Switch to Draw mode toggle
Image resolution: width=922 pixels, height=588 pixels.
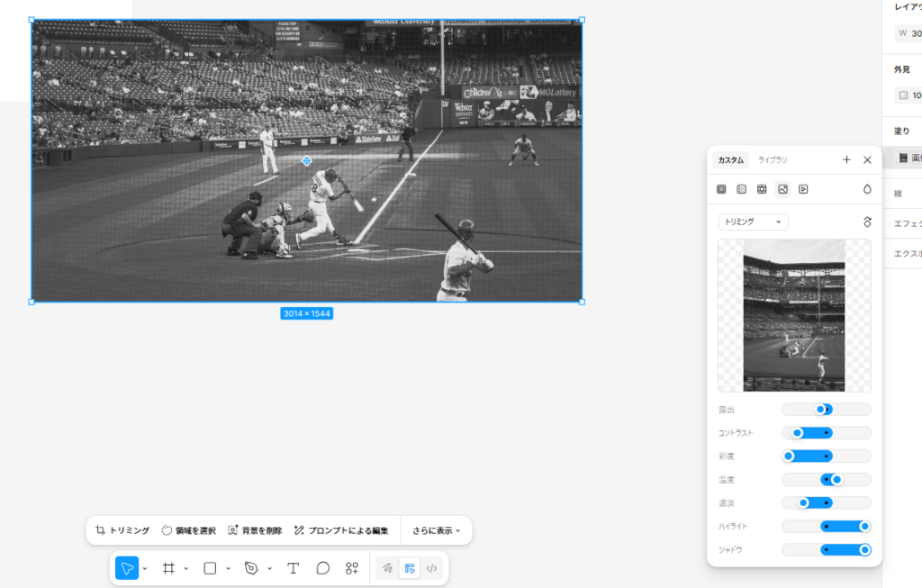[x=387, y=568]
